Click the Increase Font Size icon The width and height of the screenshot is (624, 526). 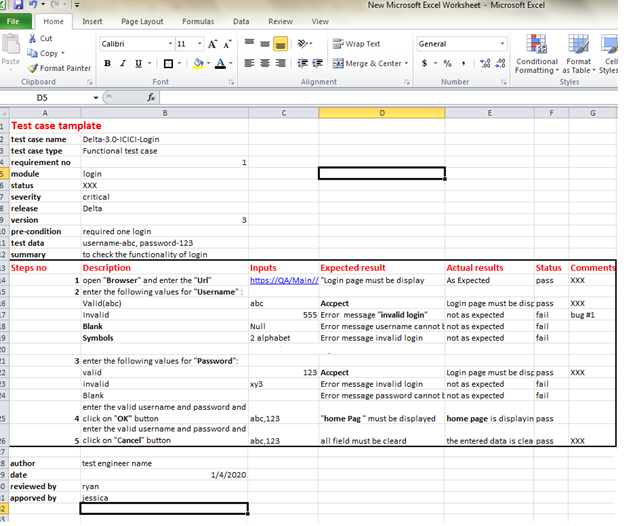point(212,44)
